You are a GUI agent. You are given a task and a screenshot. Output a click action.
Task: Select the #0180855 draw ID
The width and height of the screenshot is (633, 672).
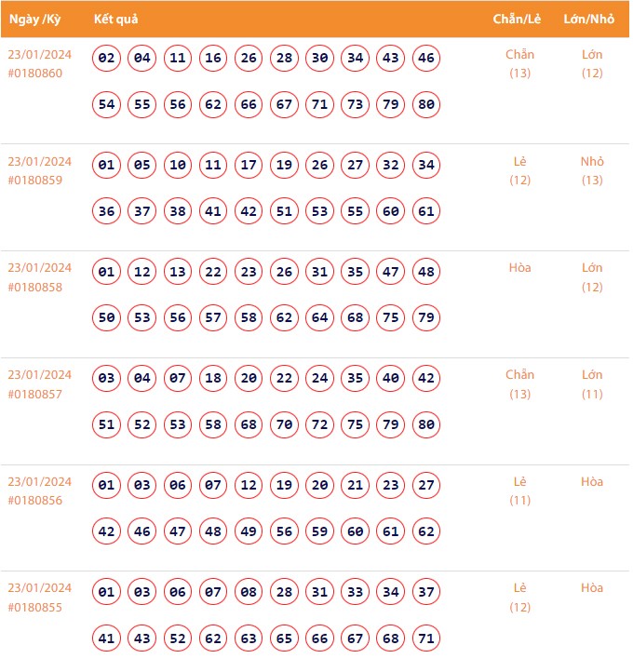click(35, 607)
